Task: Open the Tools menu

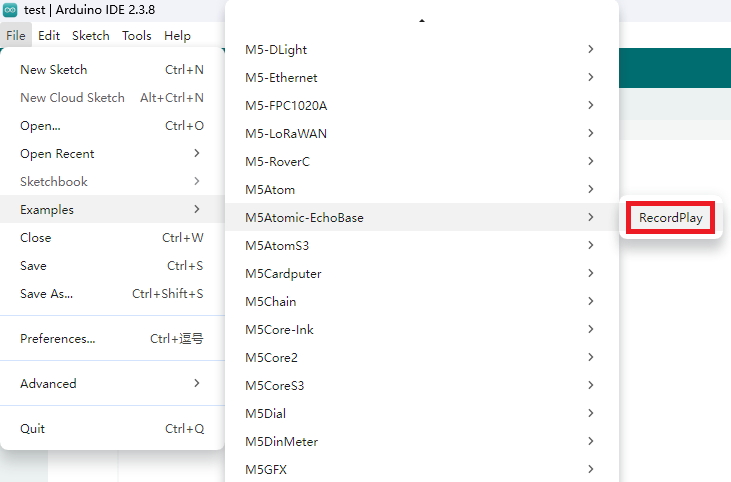Action: (x=137, y=36)
